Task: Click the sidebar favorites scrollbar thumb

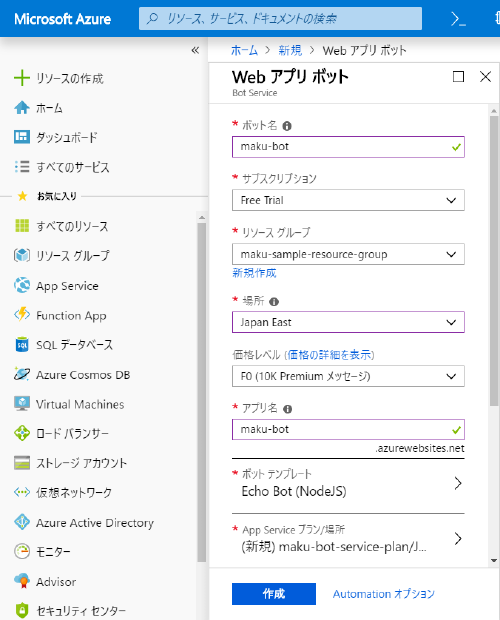Action: point(202,392)
